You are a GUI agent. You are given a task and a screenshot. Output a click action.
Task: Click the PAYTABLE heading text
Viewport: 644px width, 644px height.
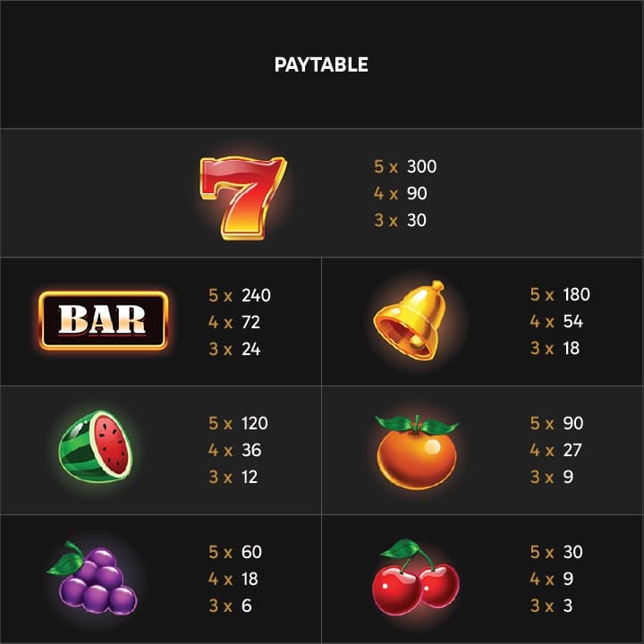click(x=321, y=65)
